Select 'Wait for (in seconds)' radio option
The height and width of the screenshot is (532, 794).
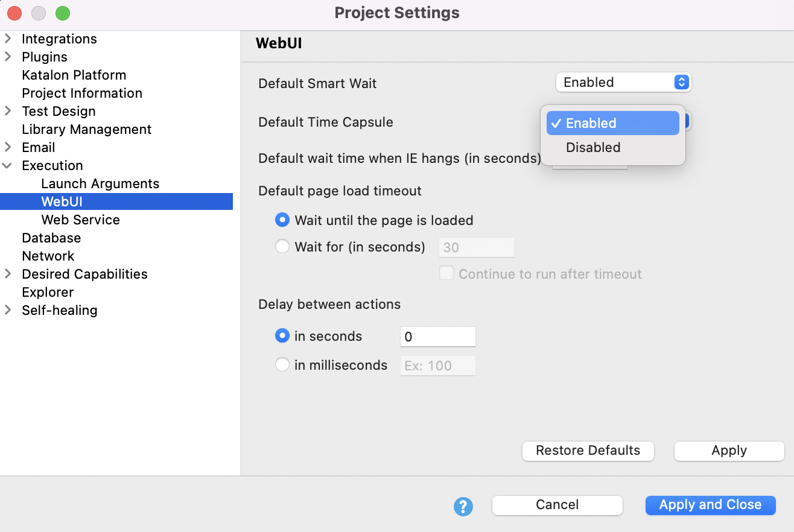282,247
